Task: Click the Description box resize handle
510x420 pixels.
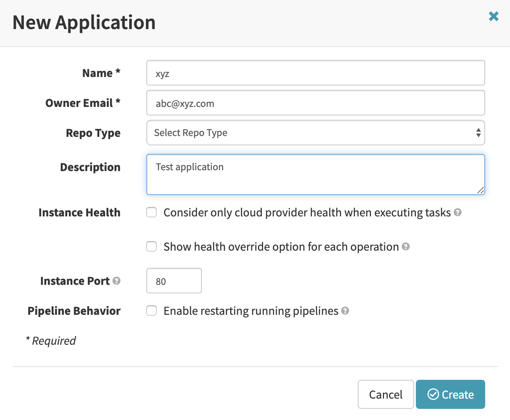Action: (480, 191)
